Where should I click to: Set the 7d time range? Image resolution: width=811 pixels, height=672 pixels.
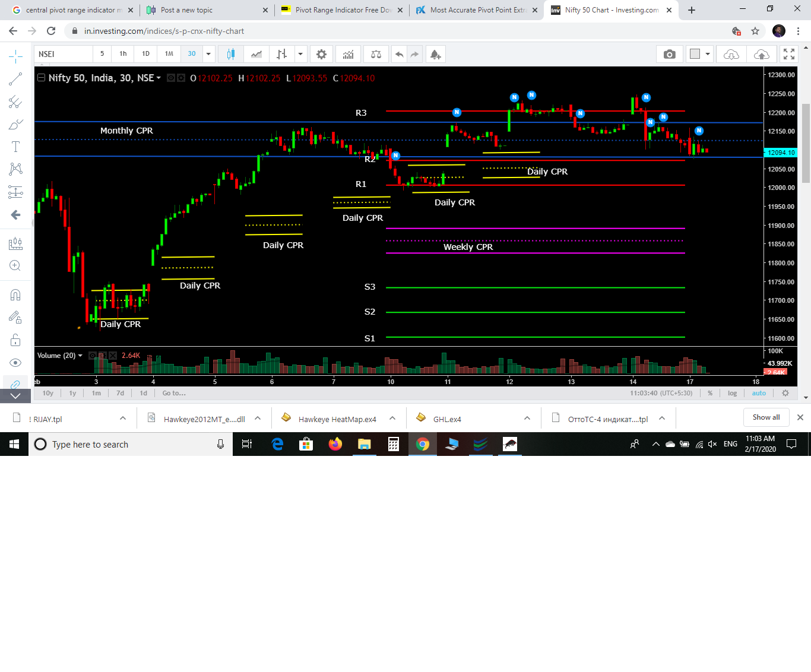coord(120,393)
